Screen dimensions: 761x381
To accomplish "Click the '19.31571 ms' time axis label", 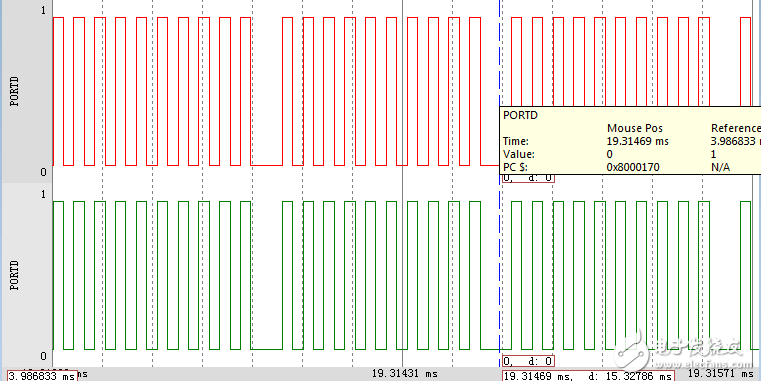I will pyautogui.click(x=721, y=373).
